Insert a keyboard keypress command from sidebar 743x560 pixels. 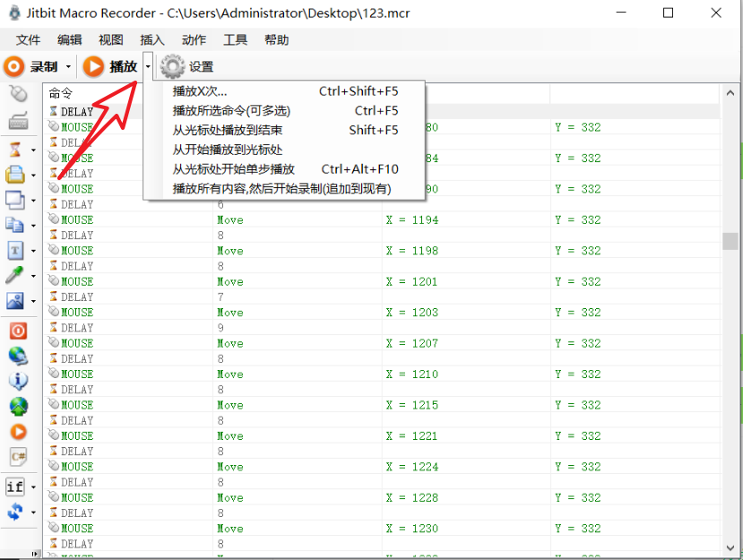(x=19, y=121)
